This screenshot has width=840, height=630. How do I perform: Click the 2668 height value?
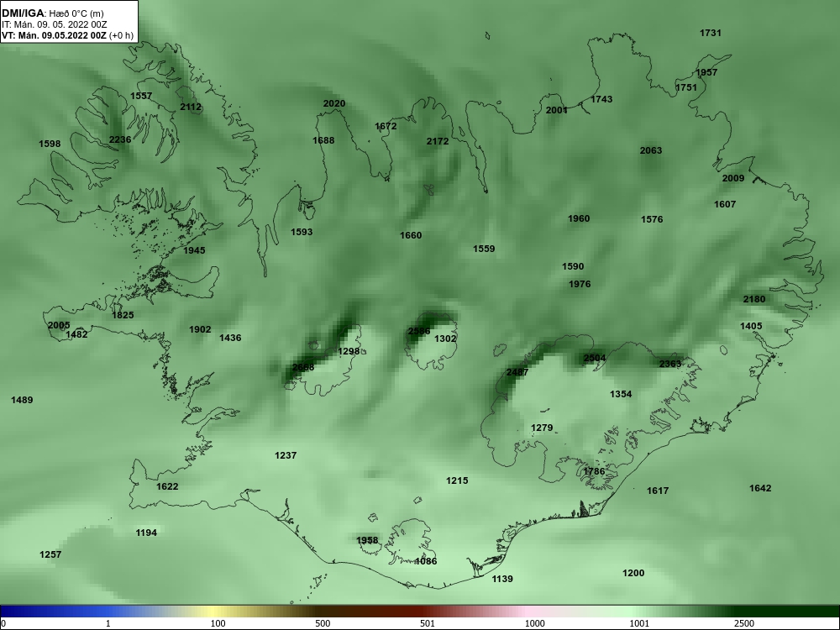[x=303, y=367]
